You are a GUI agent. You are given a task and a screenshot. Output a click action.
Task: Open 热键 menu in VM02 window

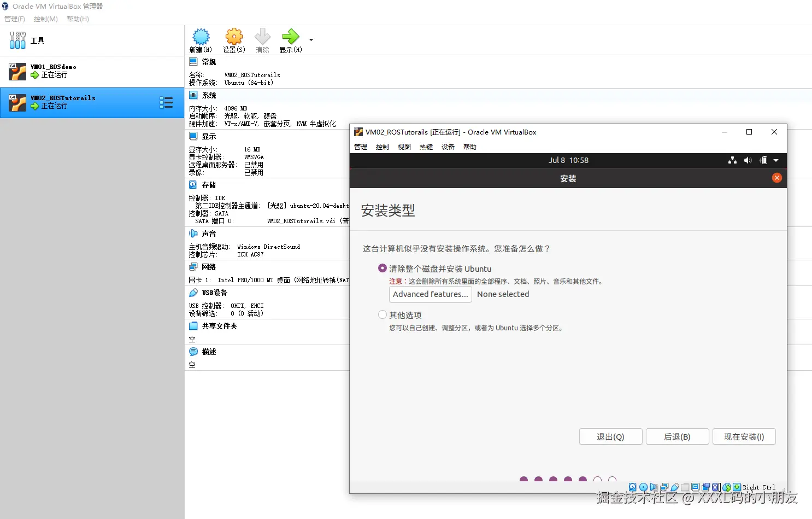point(426,147)
